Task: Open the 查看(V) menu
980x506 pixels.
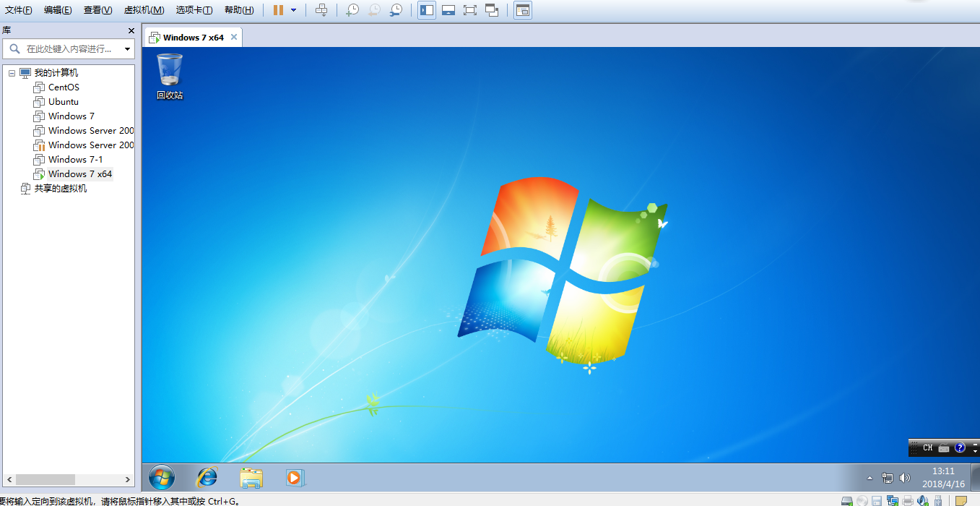Action: pyautogui.click(x=97, y=10)
